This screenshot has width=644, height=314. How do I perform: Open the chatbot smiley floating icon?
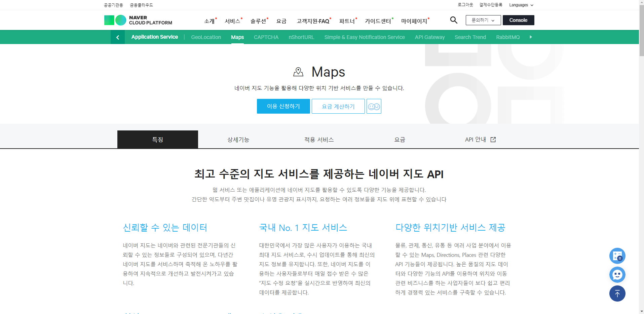[x=617, y=275]
